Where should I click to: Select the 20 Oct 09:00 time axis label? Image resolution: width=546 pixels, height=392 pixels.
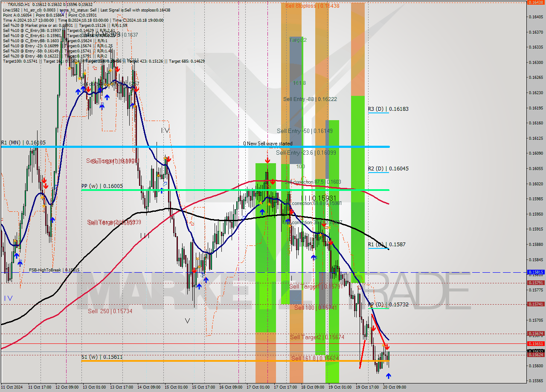point(395,387)
